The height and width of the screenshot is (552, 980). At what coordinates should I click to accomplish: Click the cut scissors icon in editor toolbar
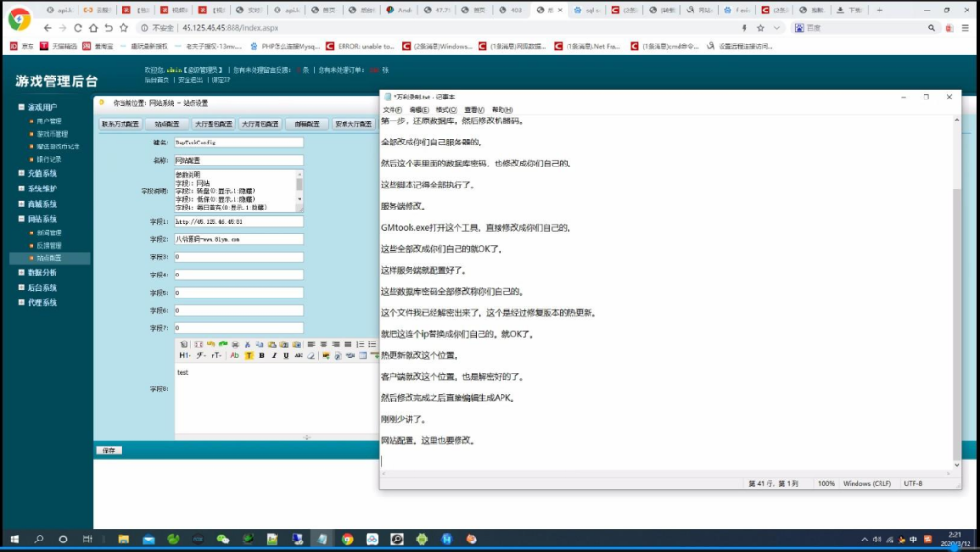click(248, 344)
